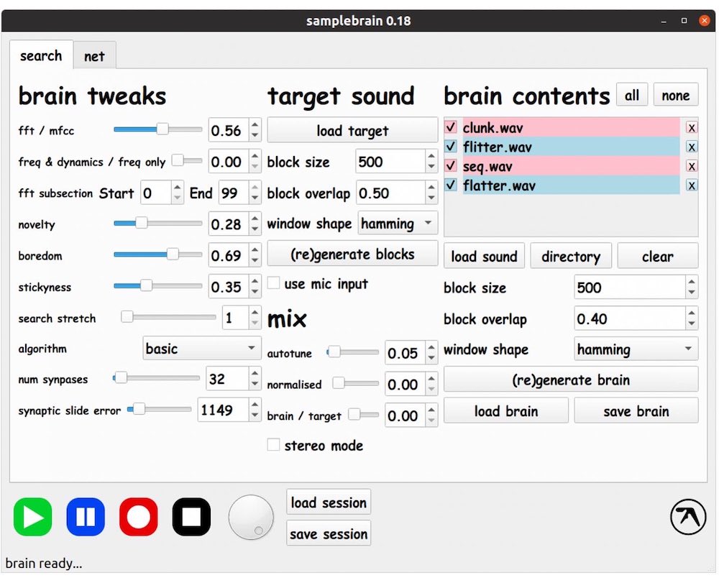Image resolution: width=719 pixels, height=588 pixels.
Task: Switch to the net tab
Action: (94, 56)
